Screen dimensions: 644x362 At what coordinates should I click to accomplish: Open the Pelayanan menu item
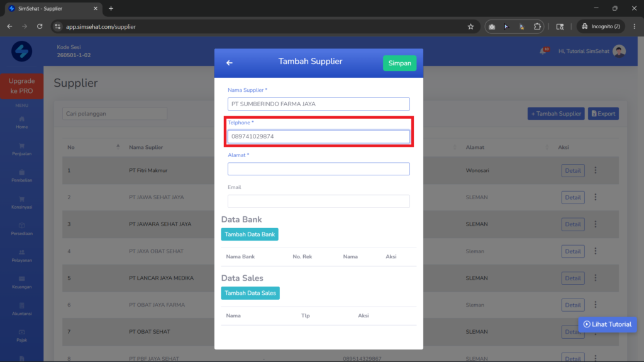[x=22, y=256]
